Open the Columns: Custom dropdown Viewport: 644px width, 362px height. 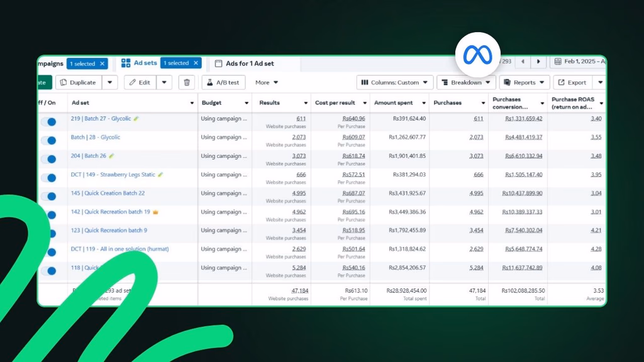coord(395,82)
